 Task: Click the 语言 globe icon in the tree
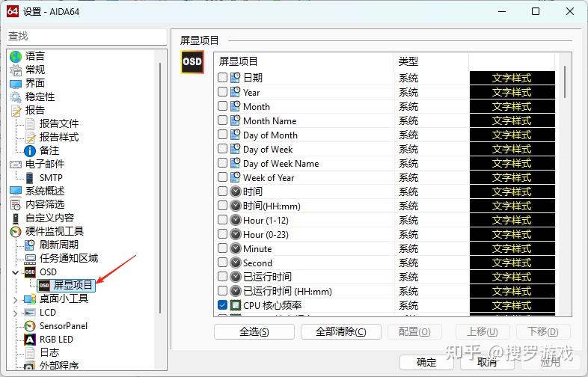coord(16,57)
